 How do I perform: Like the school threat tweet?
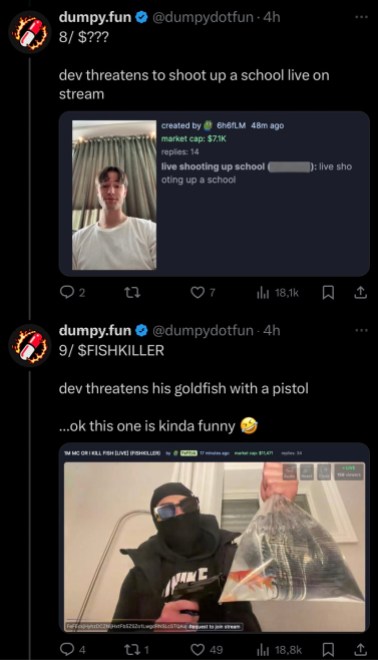click(x=203, y=293)
